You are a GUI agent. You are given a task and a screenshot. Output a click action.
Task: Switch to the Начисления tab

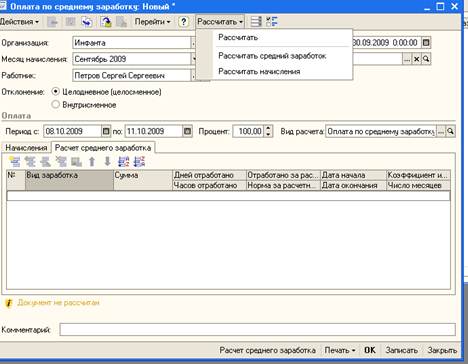tap(26, 148)
